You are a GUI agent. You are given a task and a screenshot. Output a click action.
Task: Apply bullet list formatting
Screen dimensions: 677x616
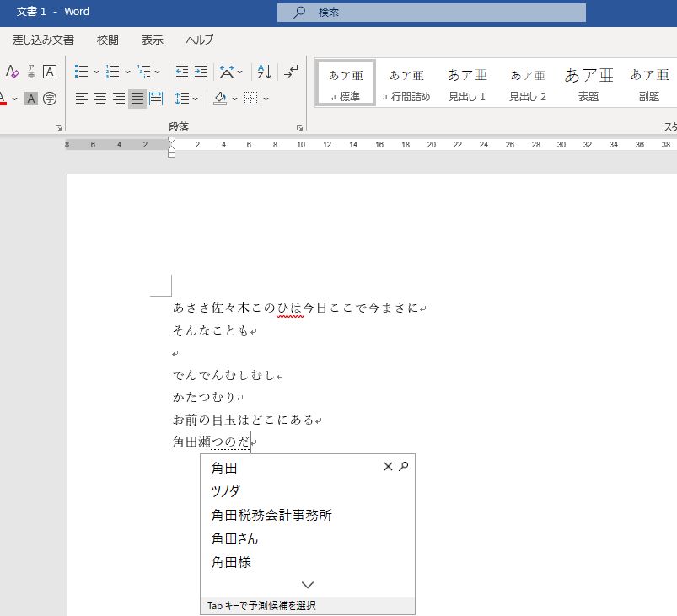(81, 72)
